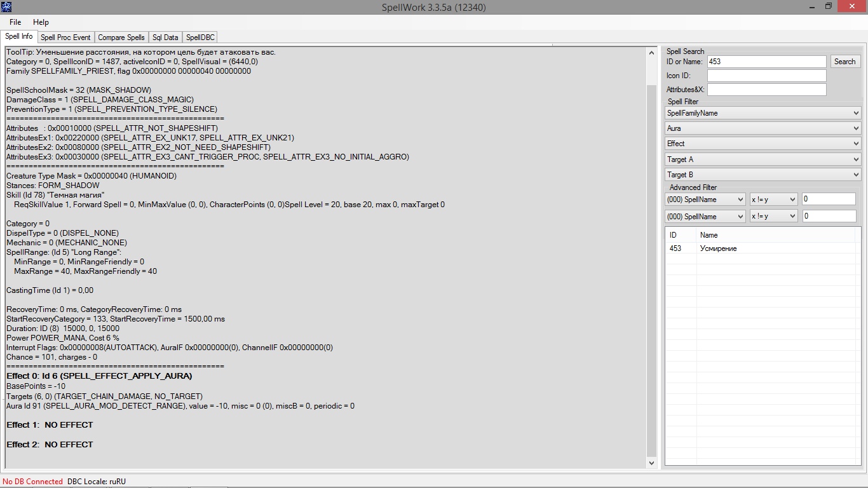Click the 'Effect 0: Id 6 (SPELL_EFFECT_APPLY_AURA)' line
This screenshot has width=868, height=488.
click(99, 376)
